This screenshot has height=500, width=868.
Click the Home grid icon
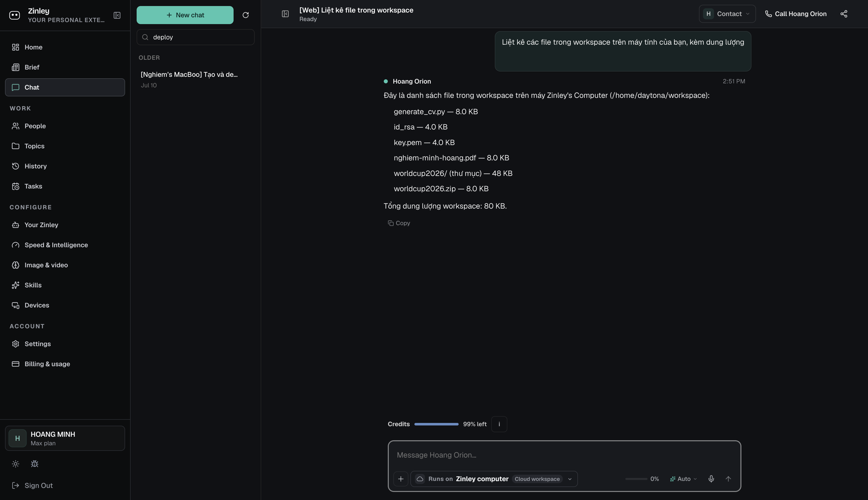coord(16,47)
